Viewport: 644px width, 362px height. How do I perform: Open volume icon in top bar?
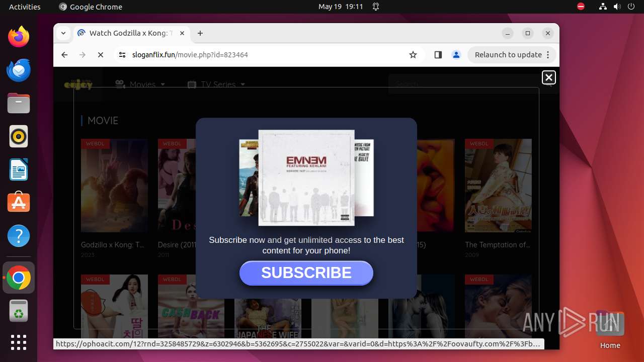[617, 7]
